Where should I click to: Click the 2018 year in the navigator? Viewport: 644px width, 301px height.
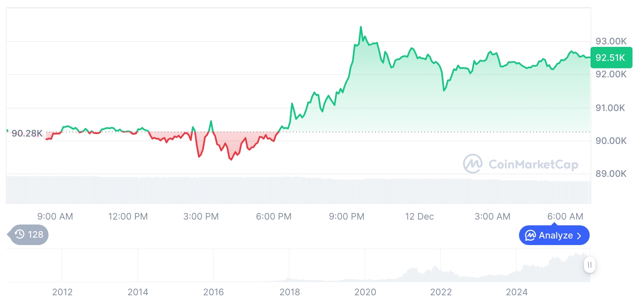pos(290,292)
